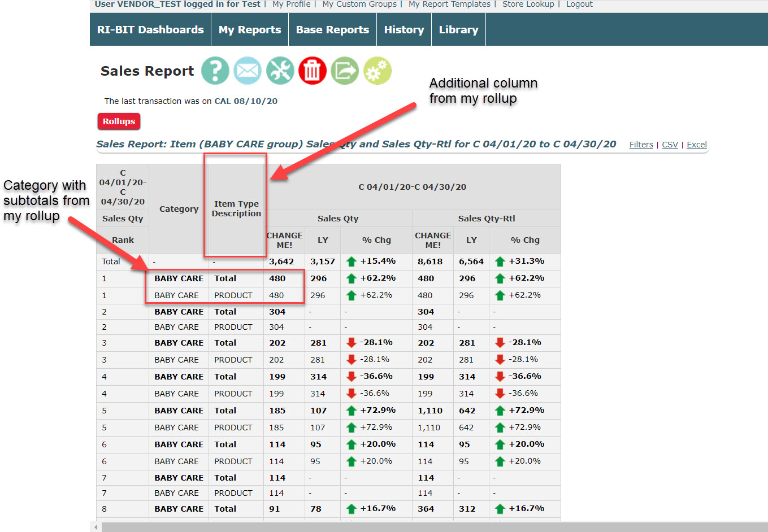
Task: Open the My Profile link
Action: pos(291,5)
